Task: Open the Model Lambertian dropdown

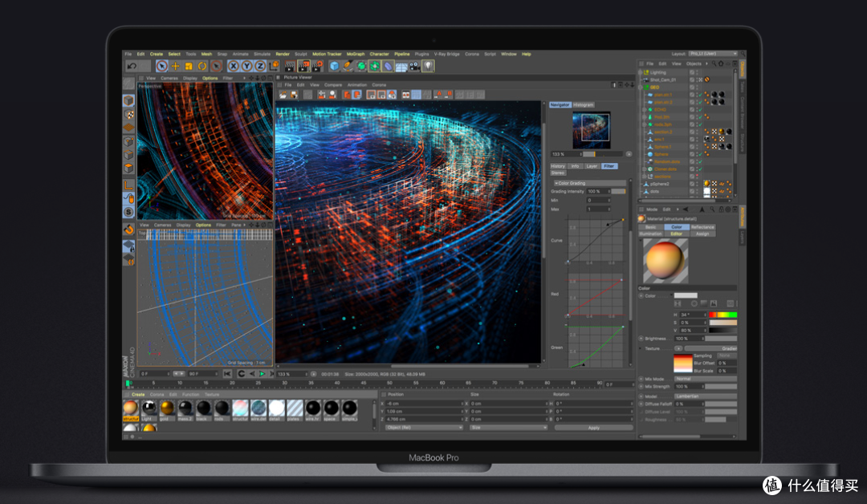Action: tap(706, 396)
